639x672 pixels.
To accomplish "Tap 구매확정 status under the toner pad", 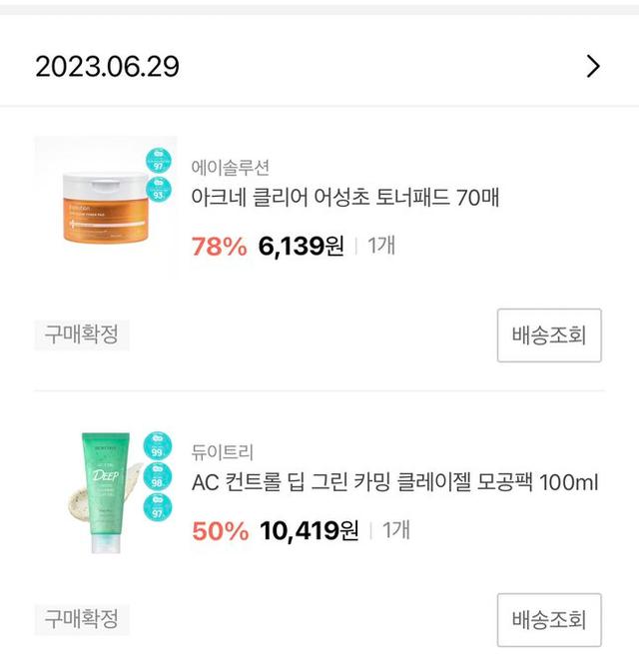I will 81,335.
